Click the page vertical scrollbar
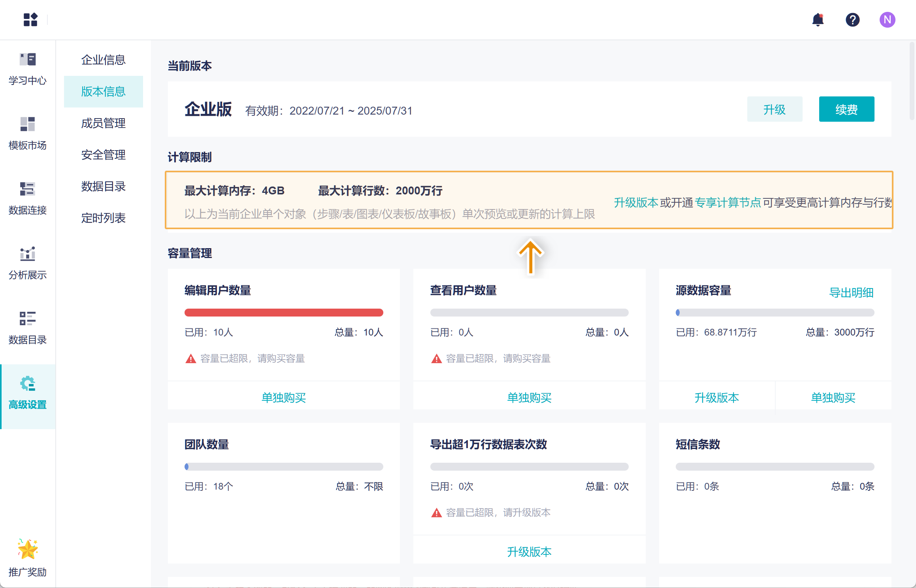This screenshot has width=916, height=588. pyautogui.click(x=912, y=81)
